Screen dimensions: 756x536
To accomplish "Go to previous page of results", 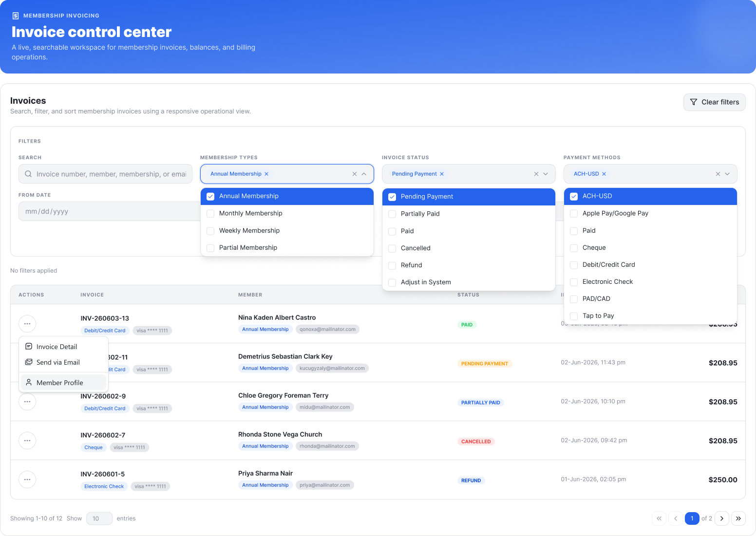I will tap(676, 518).
